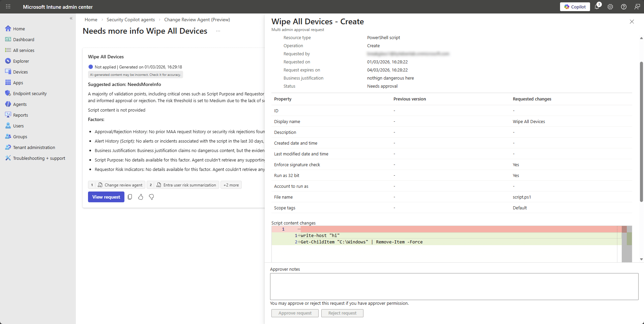Open the feedback icon in header
The width and height of the screenshot is (644, 324).
click(x=637, y=7)
